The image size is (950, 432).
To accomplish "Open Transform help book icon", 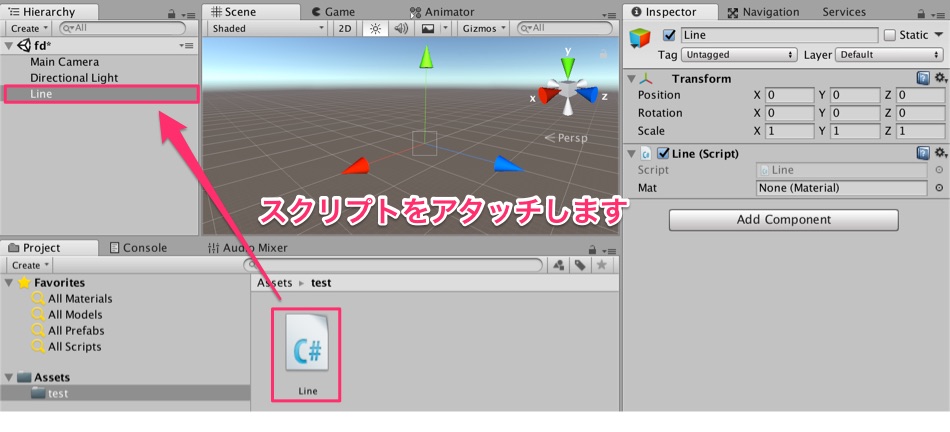I will [923, 78].
